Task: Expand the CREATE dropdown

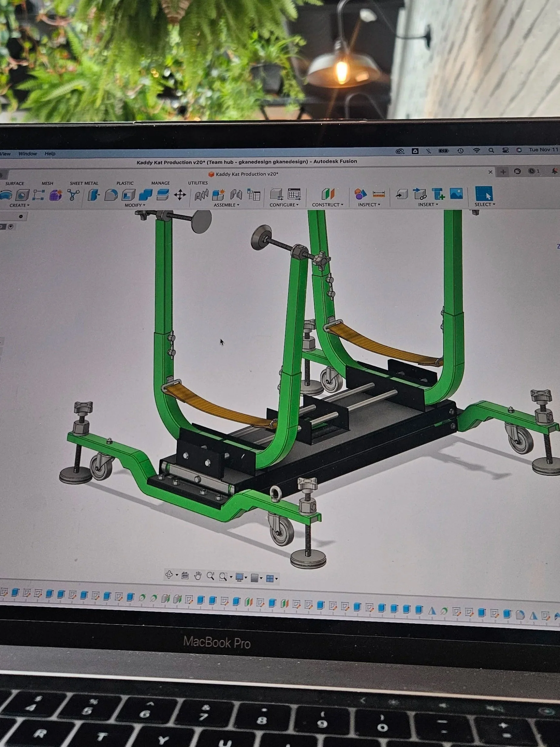Action: tap(19, 205)
